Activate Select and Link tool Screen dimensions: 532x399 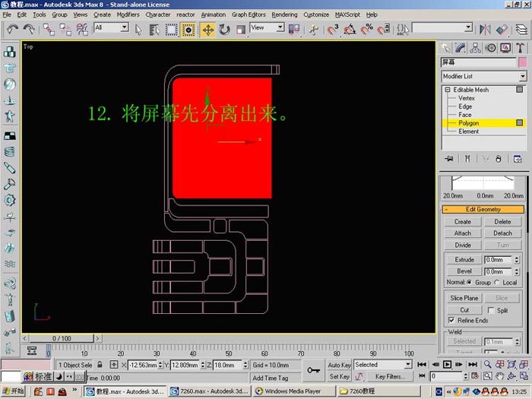coord(49,30)
